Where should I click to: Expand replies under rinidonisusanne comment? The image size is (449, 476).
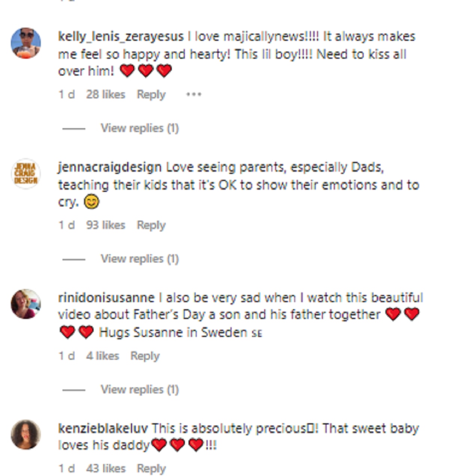(x=139, y=390)
